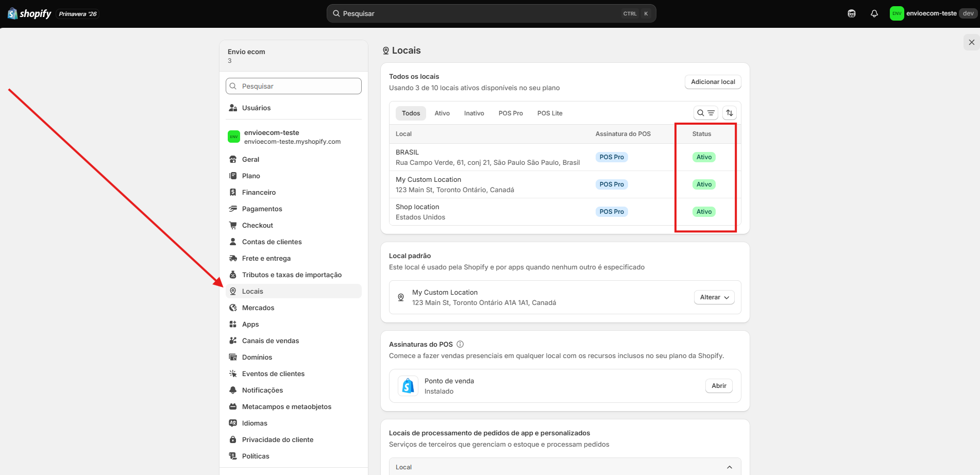
Task: Click the Usuários people icon in the sidebar
Action: pyautogui.click(x=233, y=108)
